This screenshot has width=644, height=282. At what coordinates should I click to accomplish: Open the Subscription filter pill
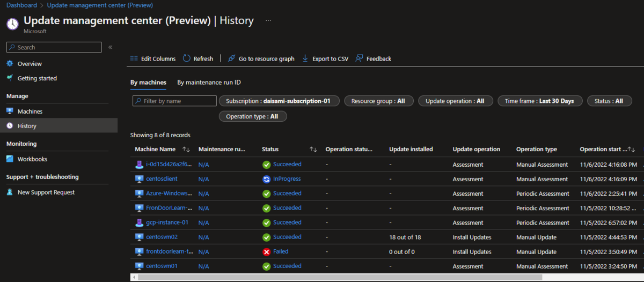click(x=279, y=101)
